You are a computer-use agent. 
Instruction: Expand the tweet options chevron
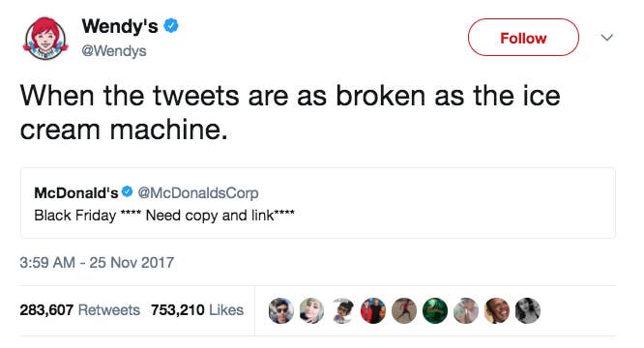click(x=607, y=38)
